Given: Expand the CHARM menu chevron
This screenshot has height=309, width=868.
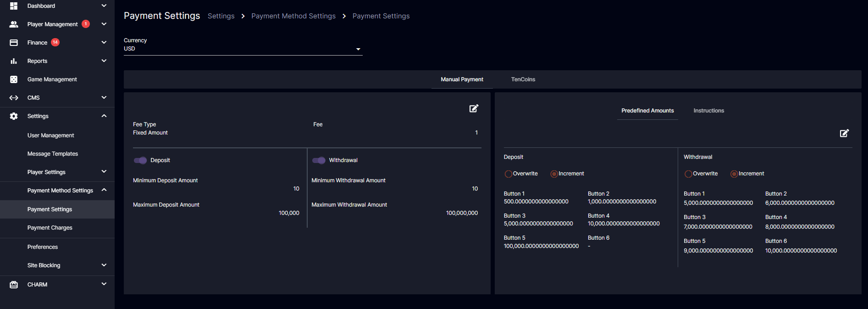Looking at the screenshot, I should (104, 284).
